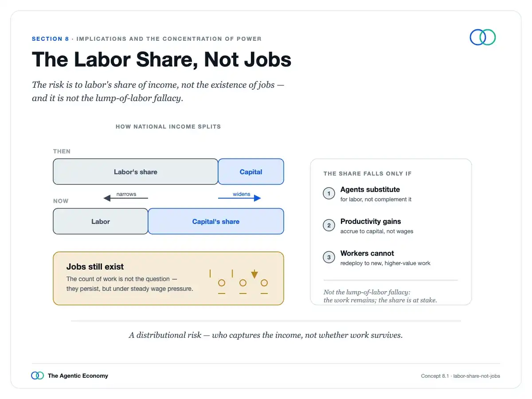Click the 'SECTION 8' label
532x399 pixels.
pyautogui.click(x=51, y=39)
